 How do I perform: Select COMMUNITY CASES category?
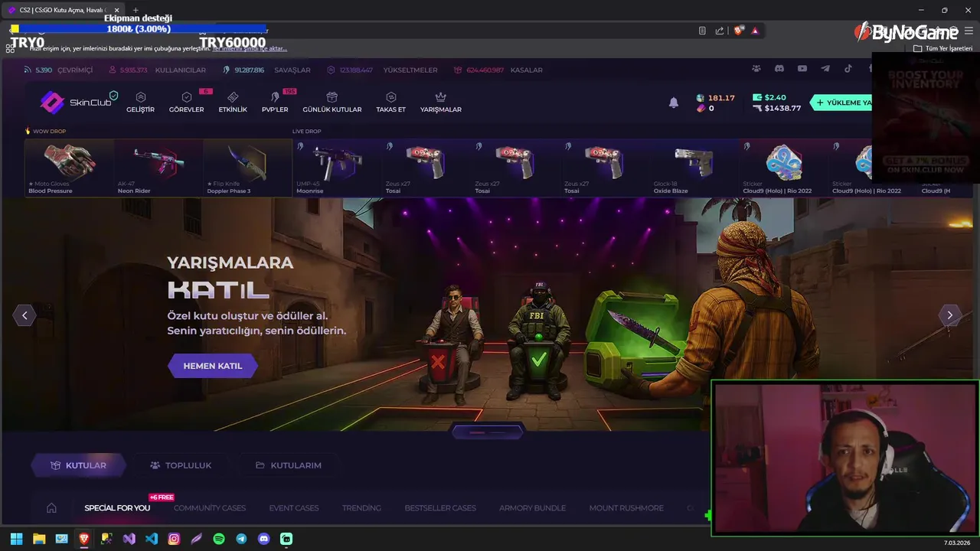tap(210, 508)
